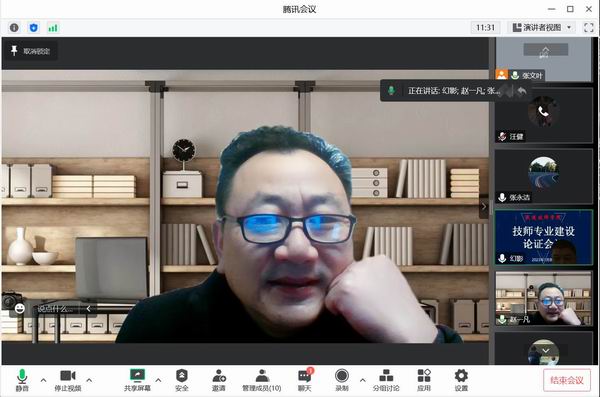Click the meeting info icon
The height and width of the screenshot is (397, 600).
point(14,28)
